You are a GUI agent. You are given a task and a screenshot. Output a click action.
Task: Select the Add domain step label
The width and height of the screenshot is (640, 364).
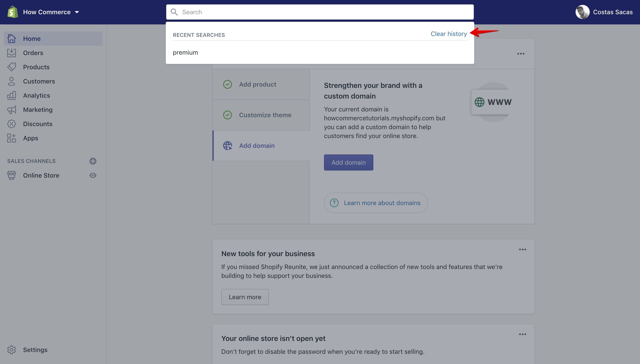coord(257,146)
